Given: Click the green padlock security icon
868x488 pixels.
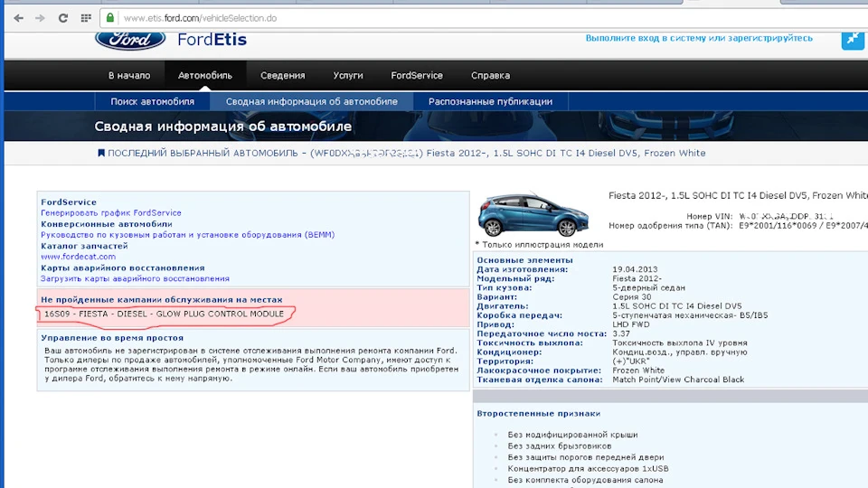Looking at the screenshot, I should pos(110,18).
